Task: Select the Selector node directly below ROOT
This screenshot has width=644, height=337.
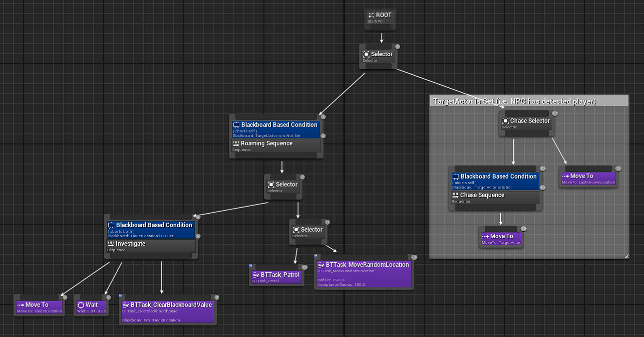Action: pos(378,57)
